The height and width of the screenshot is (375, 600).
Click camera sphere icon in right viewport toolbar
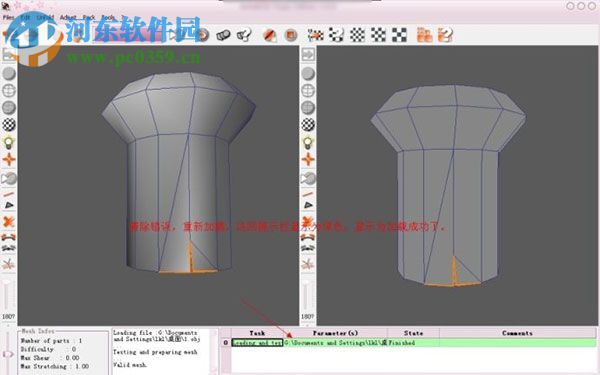(308, 178)
